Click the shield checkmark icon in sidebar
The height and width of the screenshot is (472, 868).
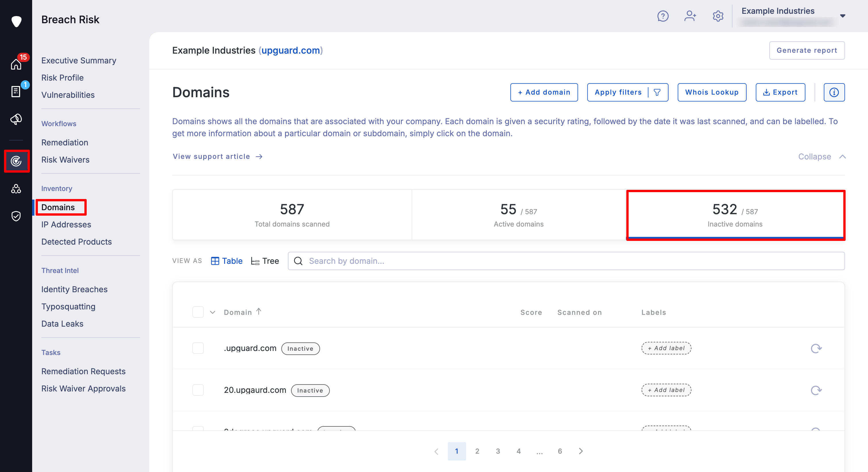coord(16,216)
